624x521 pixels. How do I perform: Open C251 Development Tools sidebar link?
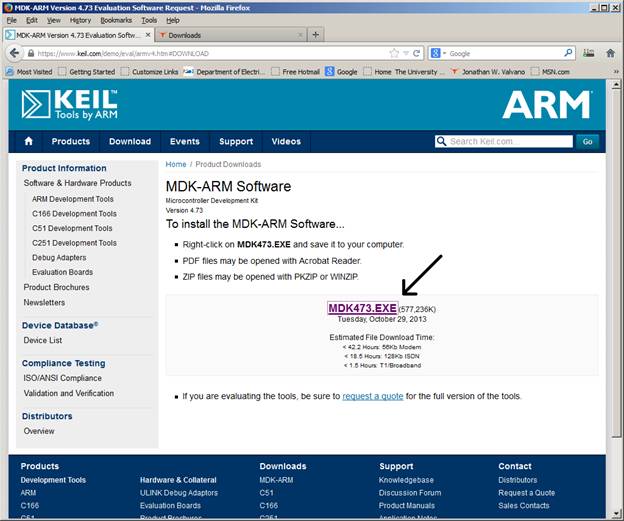pos(74,243)
